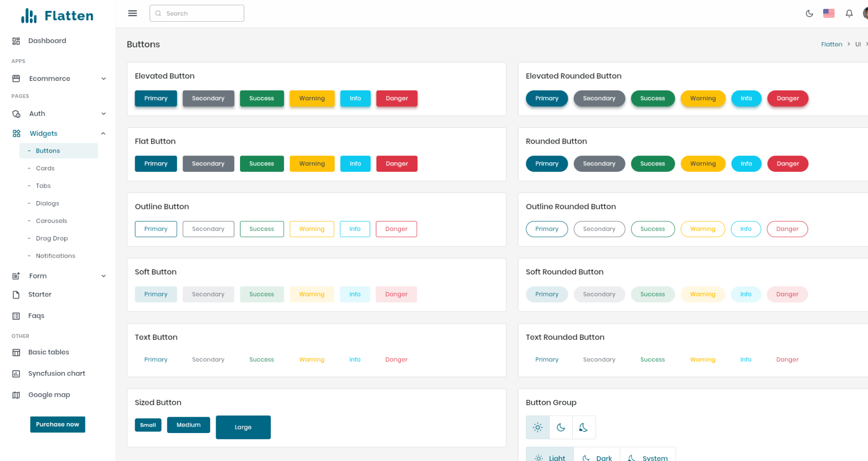
Task: Select the Google map sidebar icon
Action: coord(16,395)
